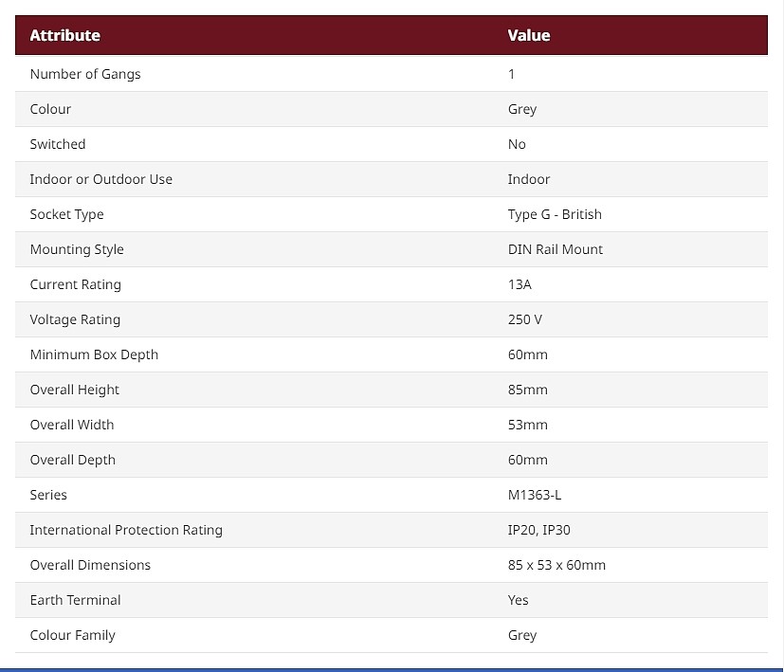Viewport: 784px width, 672px height.
Task: Click the Type G - British value
Action: point(555,214)
